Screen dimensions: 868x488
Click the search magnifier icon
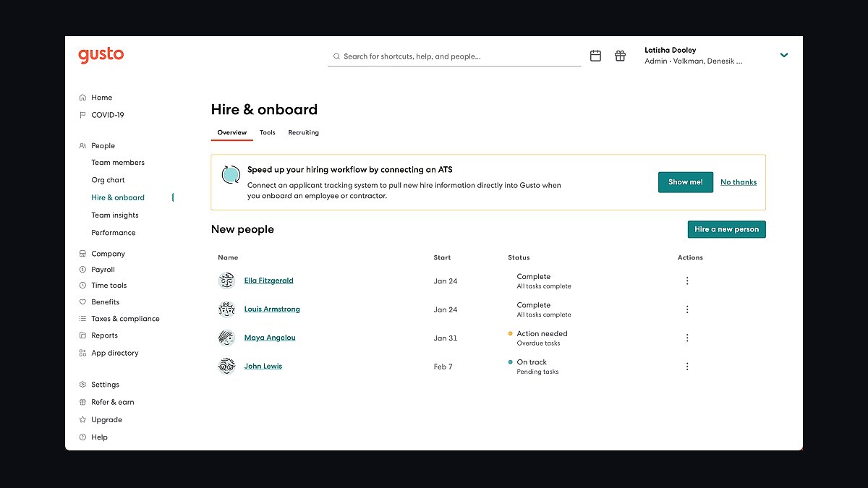tap(336, 56)
